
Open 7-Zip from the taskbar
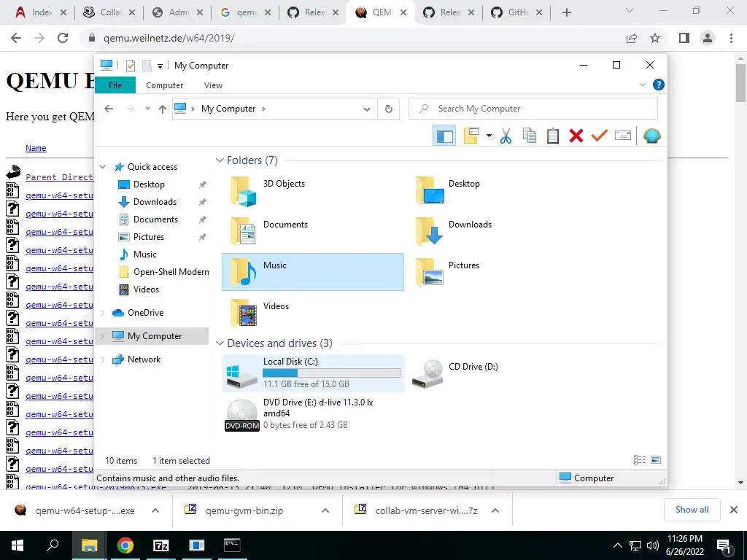point(160,545)
